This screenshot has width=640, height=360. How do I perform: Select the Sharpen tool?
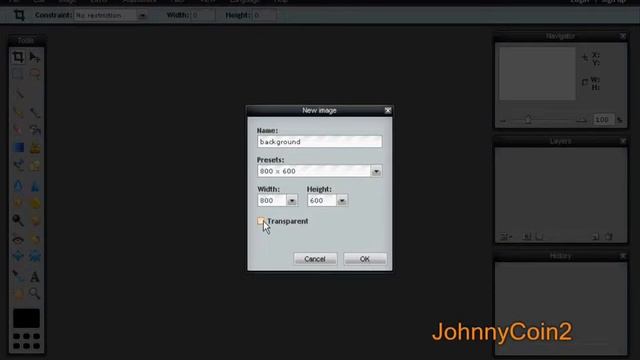(x=35, y=186)
